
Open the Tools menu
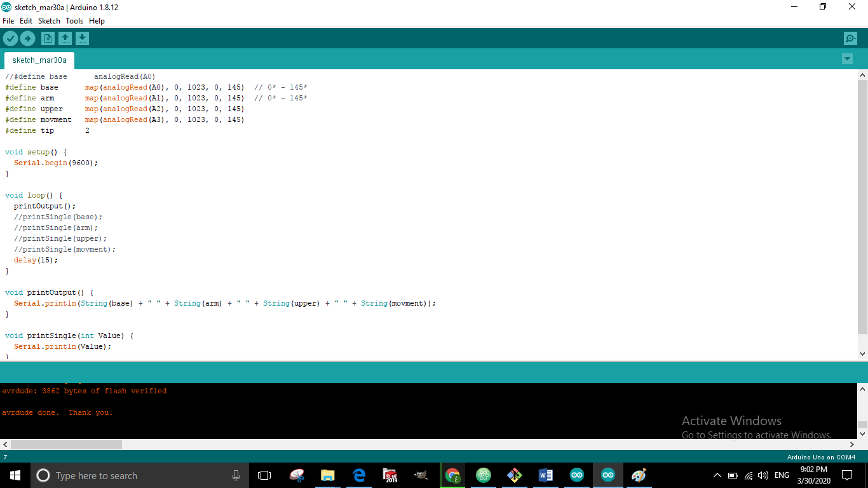pyautogui.click(x=74, y=21)
